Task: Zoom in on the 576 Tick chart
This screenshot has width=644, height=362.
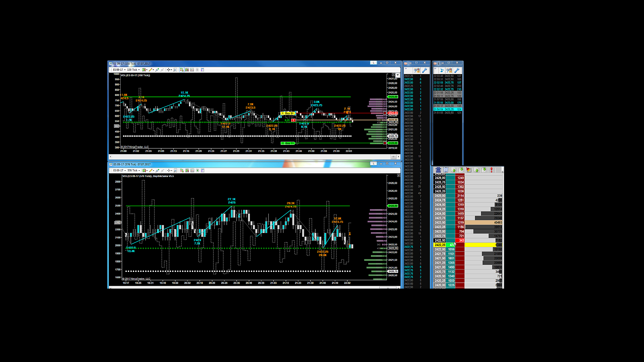Action: pyautogui.click(x=157, y=170)
